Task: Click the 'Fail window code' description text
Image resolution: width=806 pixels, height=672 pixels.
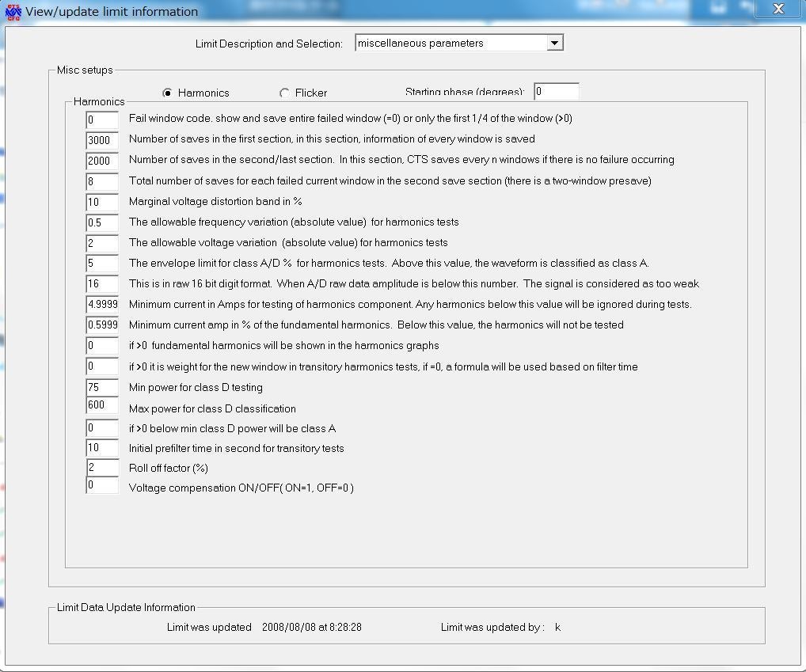Action: (351, 118)
